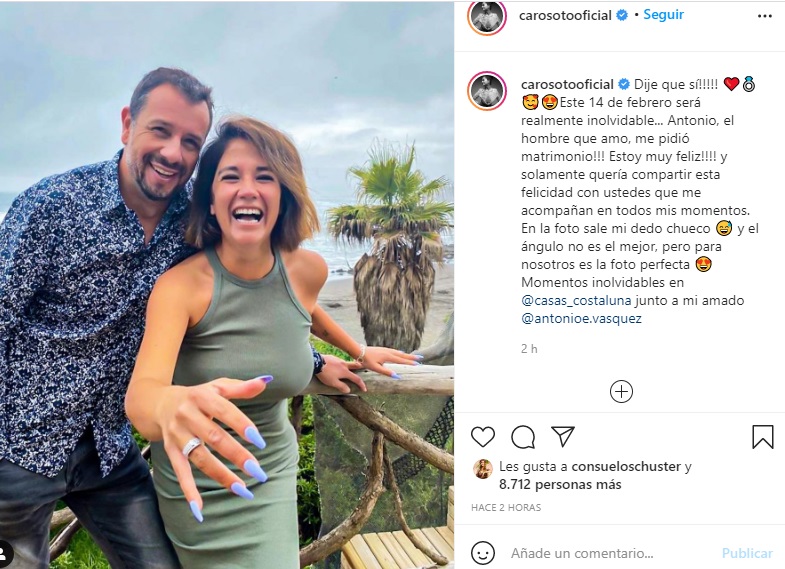Screen dimensions: 785x569
Task: Load more comments with plus circle
Action: coord(621,391)
